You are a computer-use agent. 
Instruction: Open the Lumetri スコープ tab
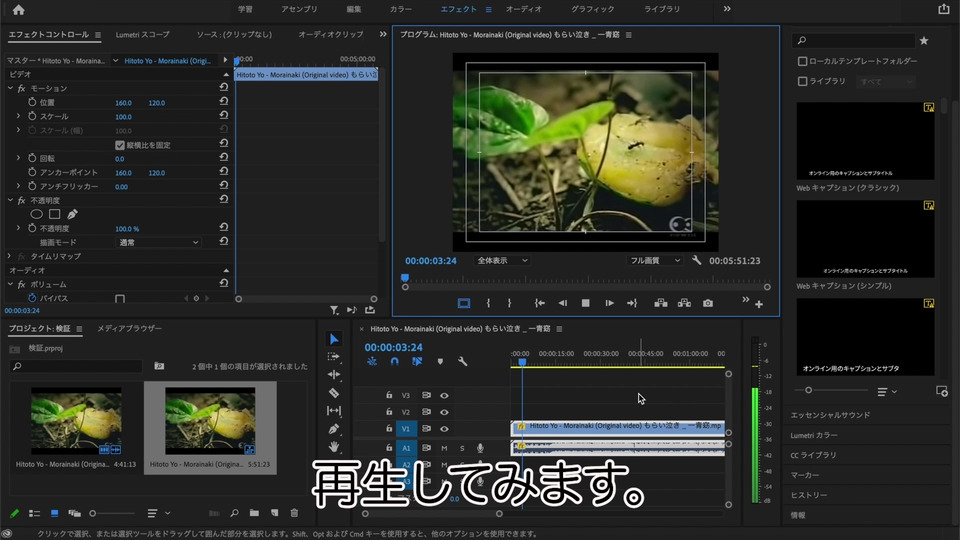click(143, 34)
